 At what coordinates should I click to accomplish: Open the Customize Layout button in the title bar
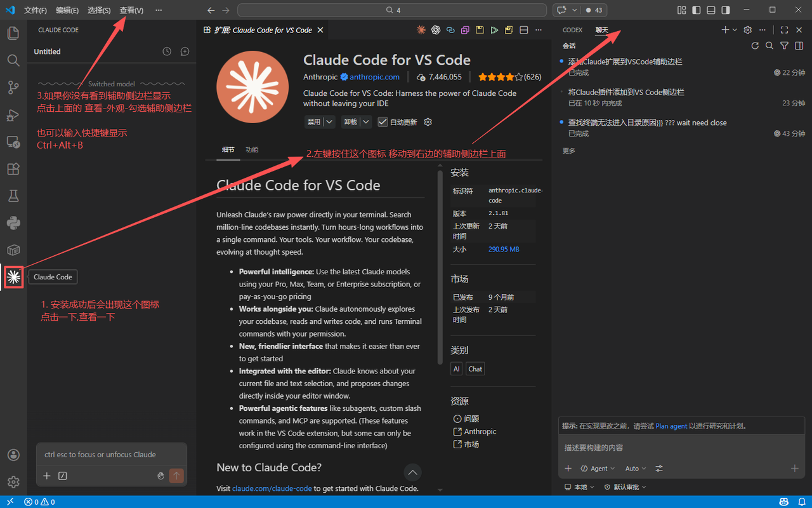682,10
